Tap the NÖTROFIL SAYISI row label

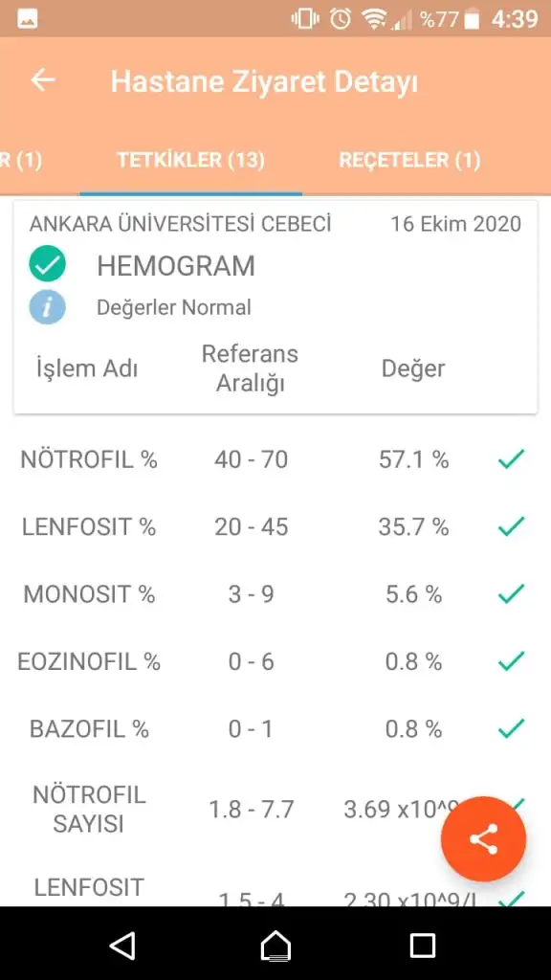tap(89, 809)
